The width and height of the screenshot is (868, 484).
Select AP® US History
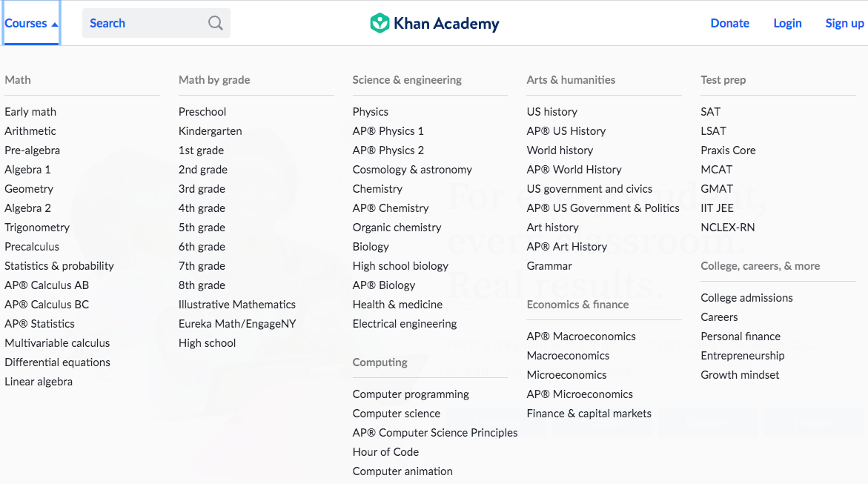(566, 130)
